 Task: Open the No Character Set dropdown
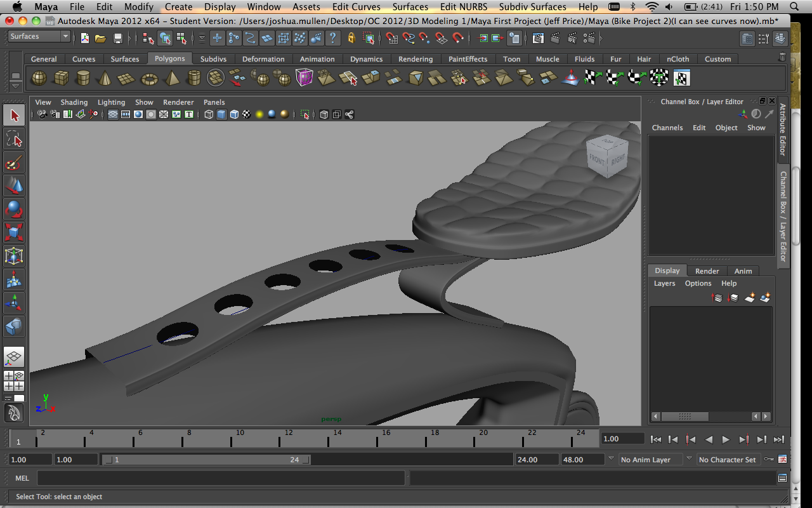point(728,459)
